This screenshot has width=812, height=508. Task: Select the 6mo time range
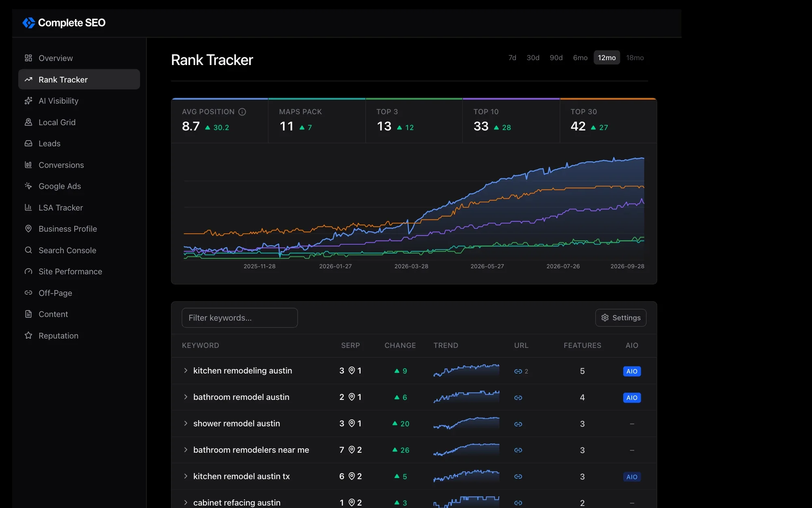(580, 58)
